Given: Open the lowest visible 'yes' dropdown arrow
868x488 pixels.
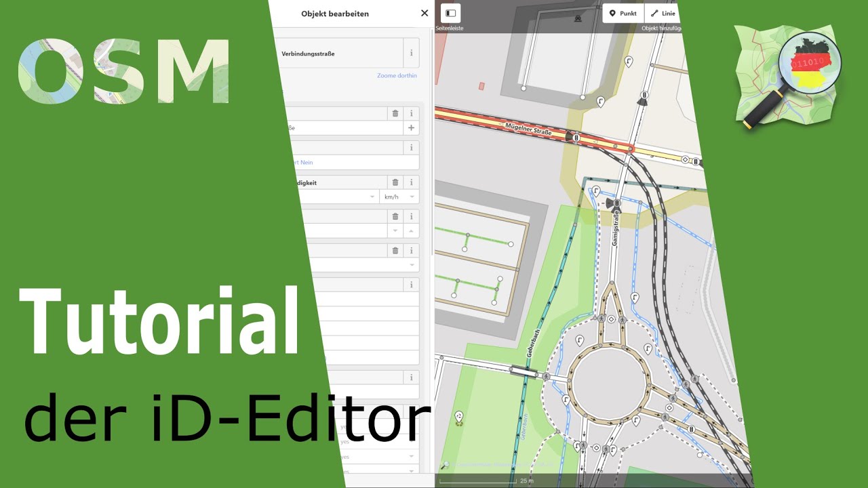Looking at the screenshot, I should click(411, 470).
